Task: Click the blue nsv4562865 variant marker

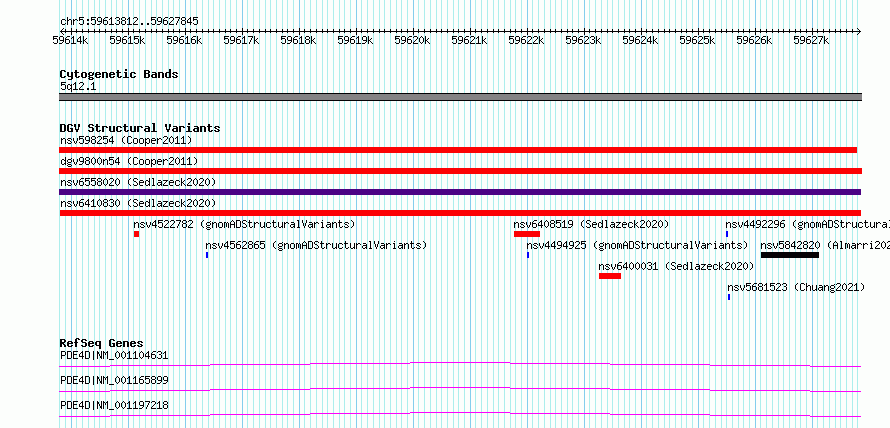Action: 207,255
